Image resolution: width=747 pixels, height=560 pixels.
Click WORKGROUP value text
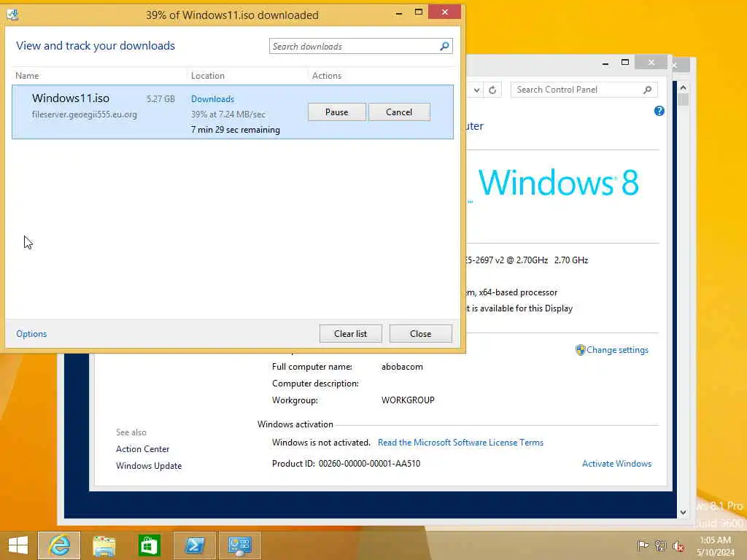pyautogui.click(x=408, y=400)
